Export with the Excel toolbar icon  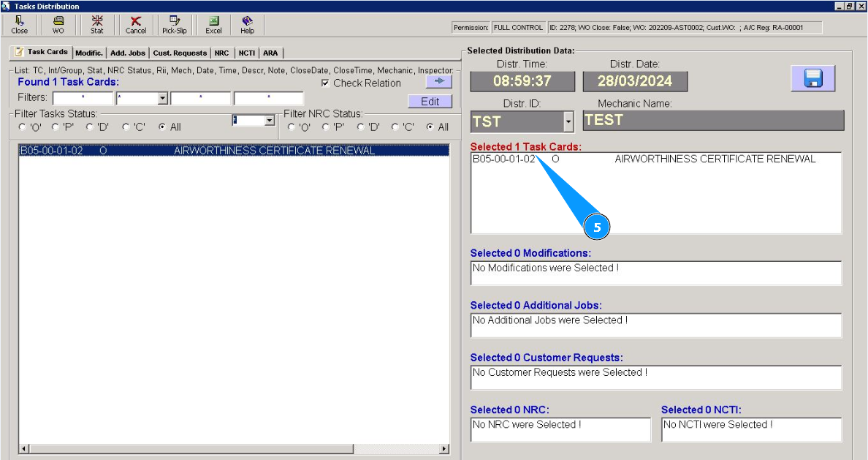(213, 25)
